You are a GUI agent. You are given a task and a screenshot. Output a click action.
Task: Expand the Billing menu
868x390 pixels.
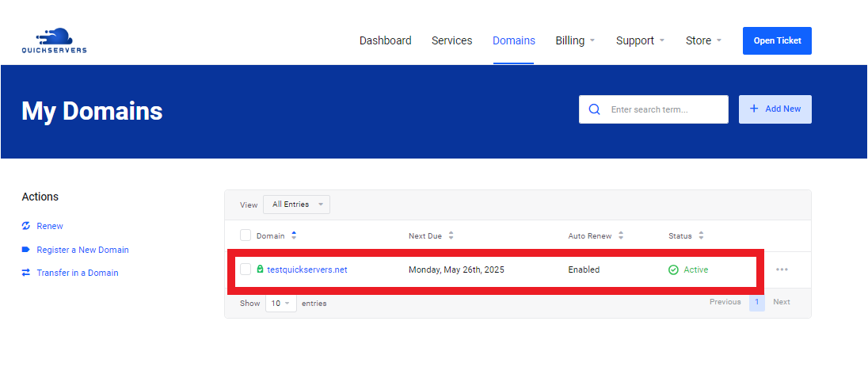tap(575, 40)
